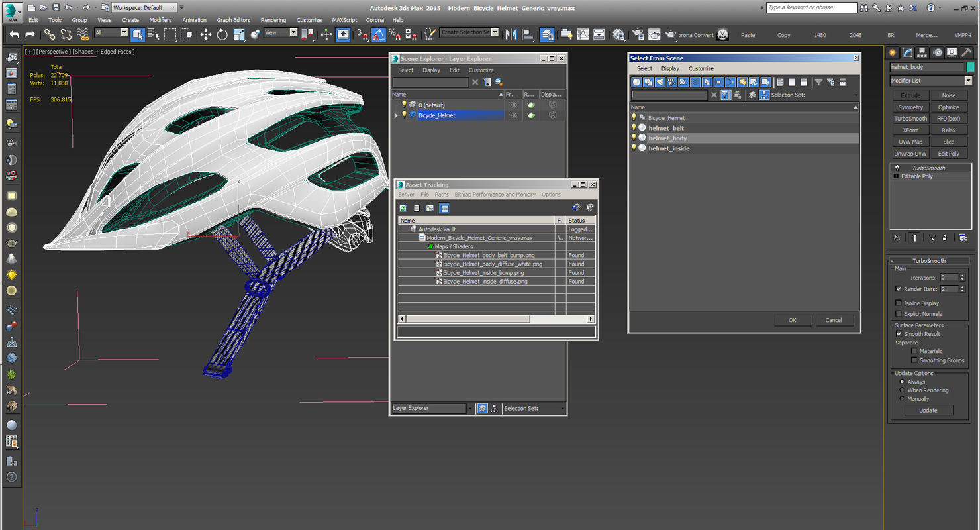Click binoculars search icon in title bar
This screenshot has height=530, width=980.
click(x=865, y=8)
